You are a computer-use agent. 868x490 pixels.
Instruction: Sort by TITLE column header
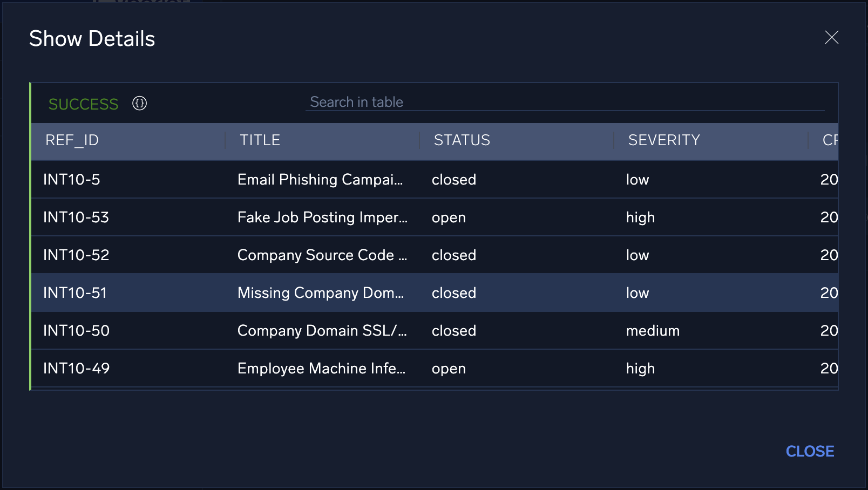260,140
